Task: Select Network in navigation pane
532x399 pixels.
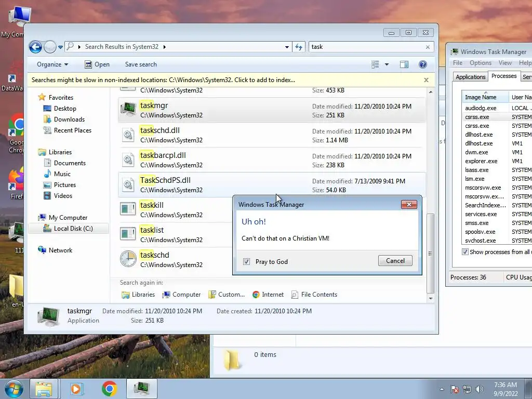Action: click(55, 250)
